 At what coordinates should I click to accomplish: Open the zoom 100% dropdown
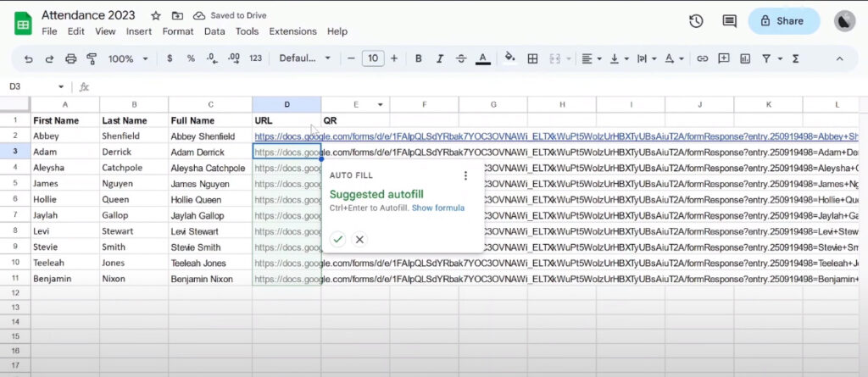pyautogui.click(x=127, y=58)
